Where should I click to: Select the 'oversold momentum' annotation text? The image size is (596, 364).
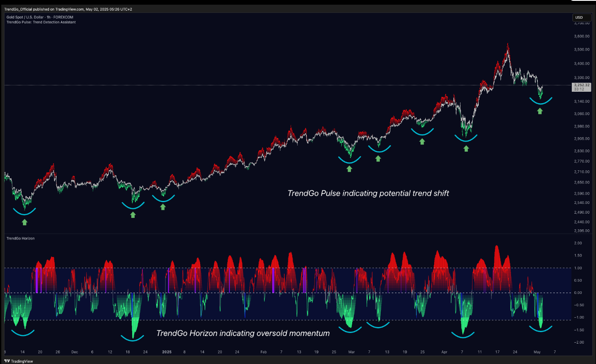(243, 333)
